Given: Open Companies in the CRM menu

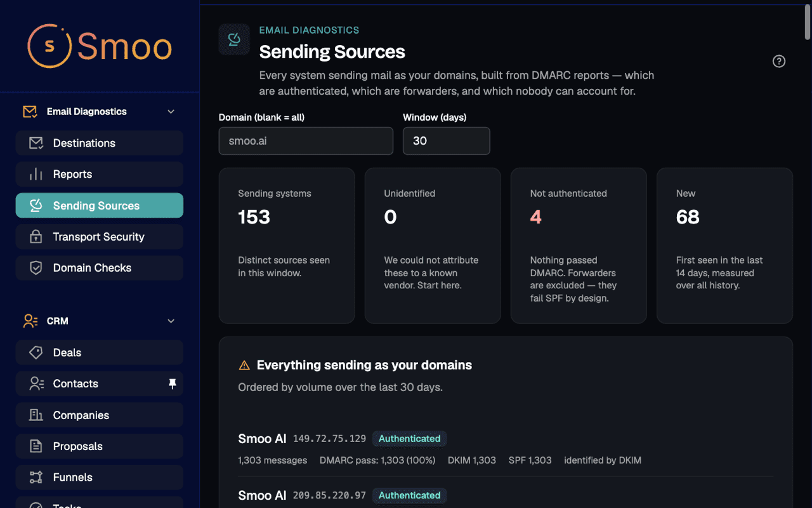Looking at the screenshot, I should pos(100,415).
